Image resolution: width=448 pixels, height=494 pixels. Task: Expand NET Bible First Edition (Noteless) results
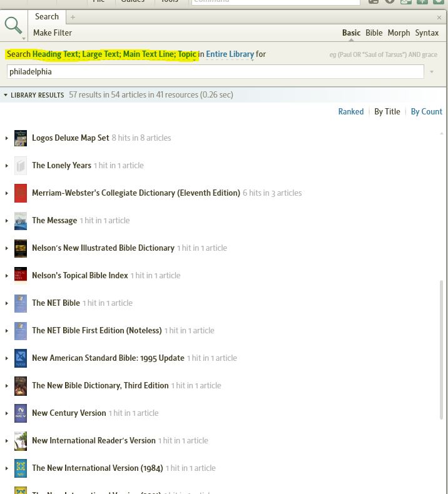coord(7,331)
